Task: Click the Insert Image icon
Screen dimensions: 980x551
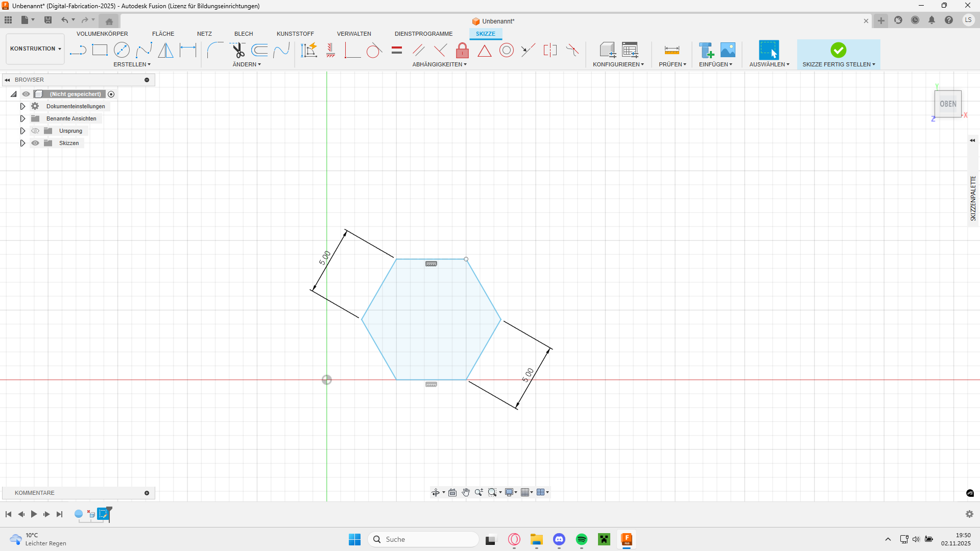Action: click(728, 50)
